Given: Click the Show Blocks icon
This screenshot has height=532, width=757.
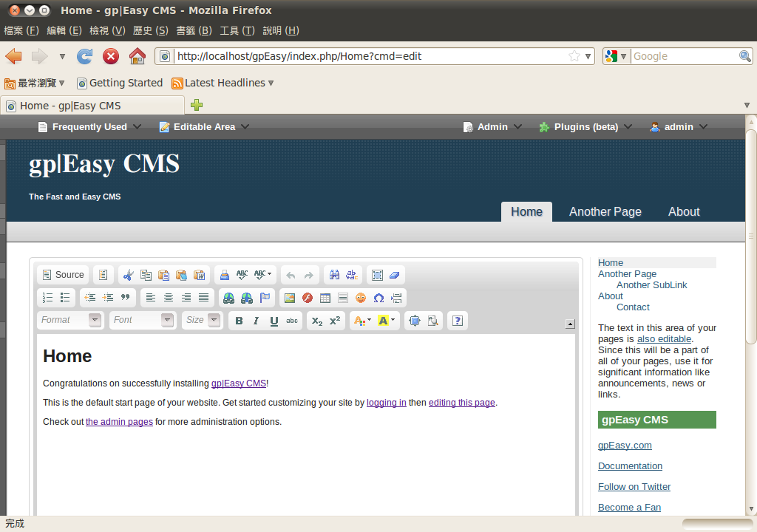Looking at the screenshot, I should [x=433, y=321].
